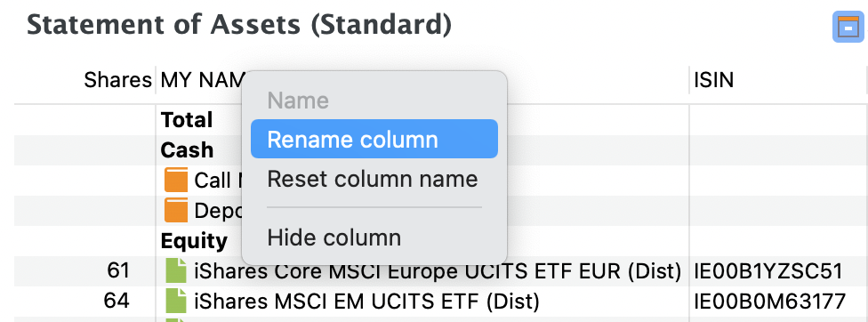This screenshot has height=322, width=868.
Task: Select iShares Core MSCI Europe UCITS ETF row
Action: 440,271
